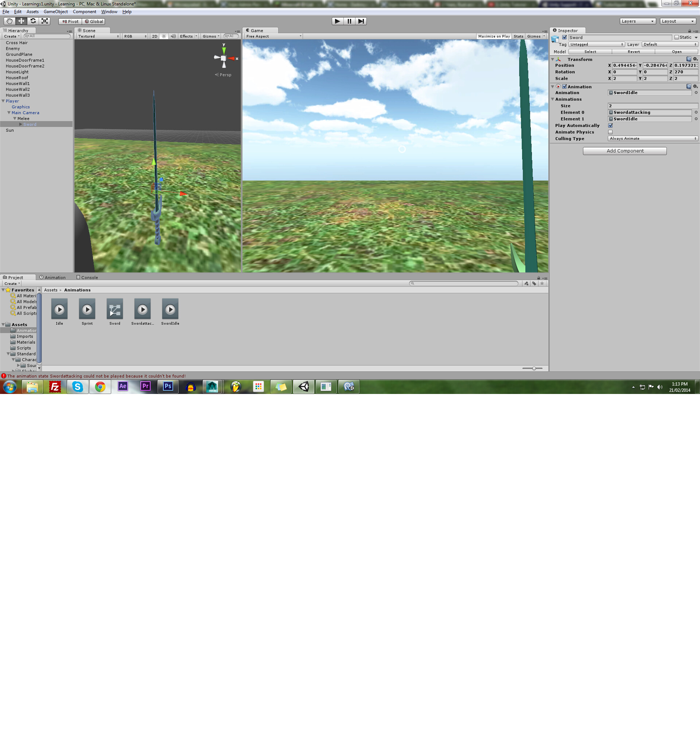Select the Move tool
Screen dimensions: 700x750
coord(22,21)
